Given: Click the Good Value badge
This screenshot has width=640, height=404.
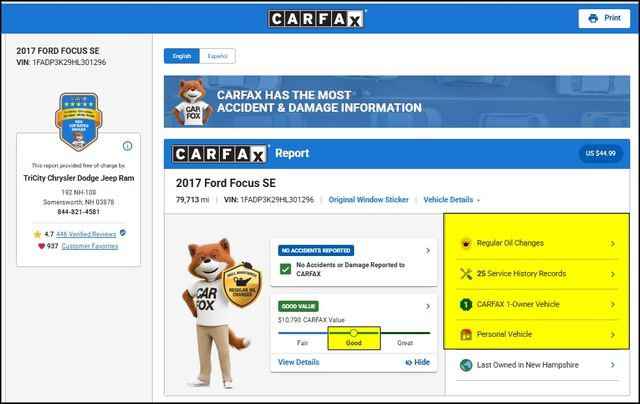Looking at the screenshot, I should 298,306.
